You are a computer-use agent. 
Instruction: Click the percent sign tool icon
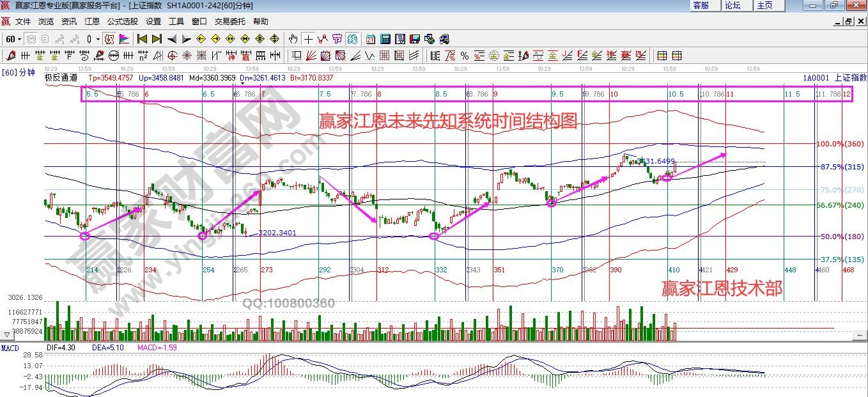tap(465, 56)
